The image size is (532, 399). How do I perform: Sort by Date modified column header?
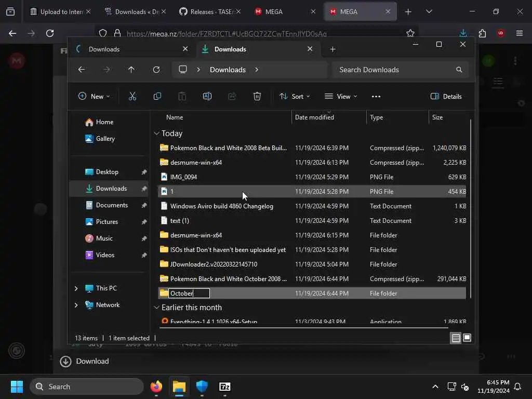(314, 117)
